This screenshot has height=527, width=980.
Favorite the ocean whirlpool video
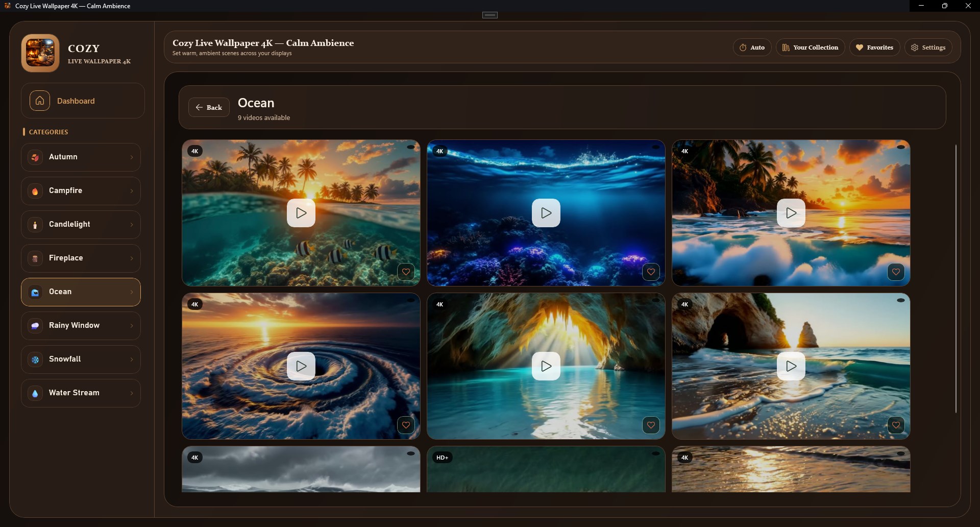(x=406, y=425)
